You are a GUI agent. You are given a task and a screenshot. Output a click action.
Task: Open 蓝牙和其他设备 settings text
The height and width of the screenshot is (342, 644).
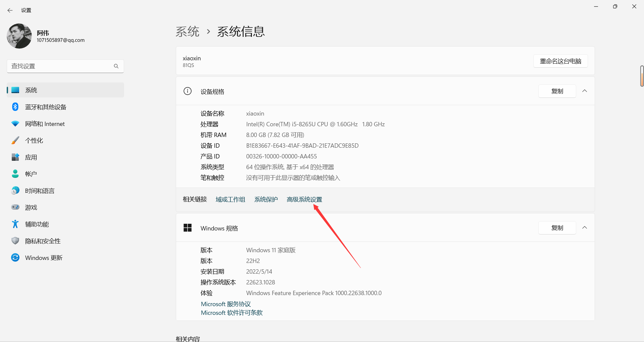[x=46, y=107]
